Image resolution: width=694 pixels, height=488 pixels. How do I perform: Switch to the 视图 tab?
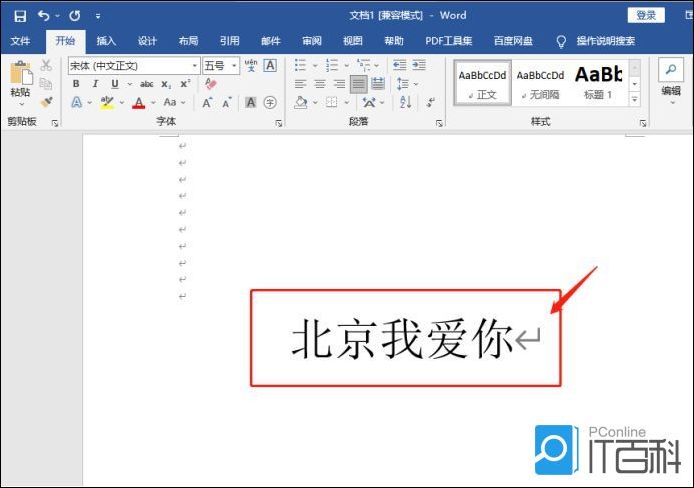(353, 41)
